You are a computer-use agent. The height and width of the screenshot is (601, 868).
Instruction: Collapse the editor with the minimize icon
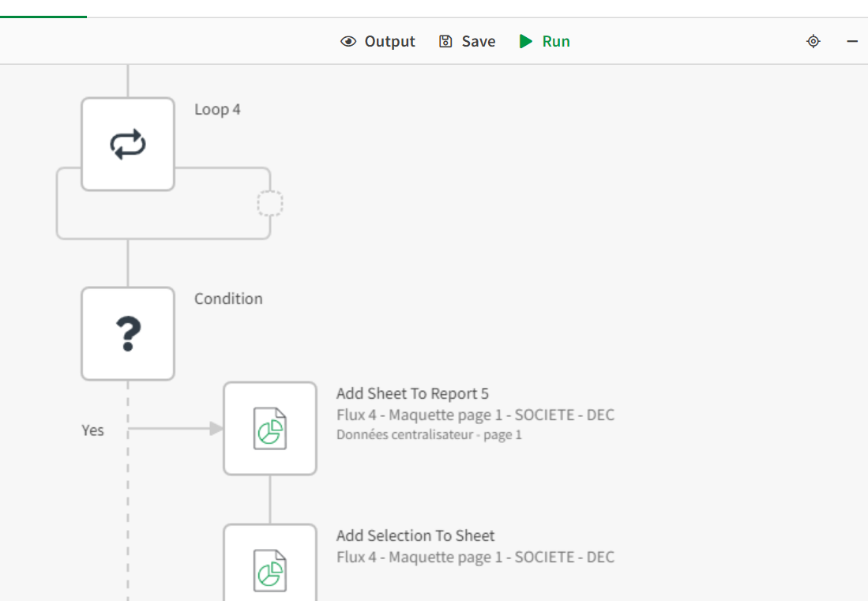point(851,41)
